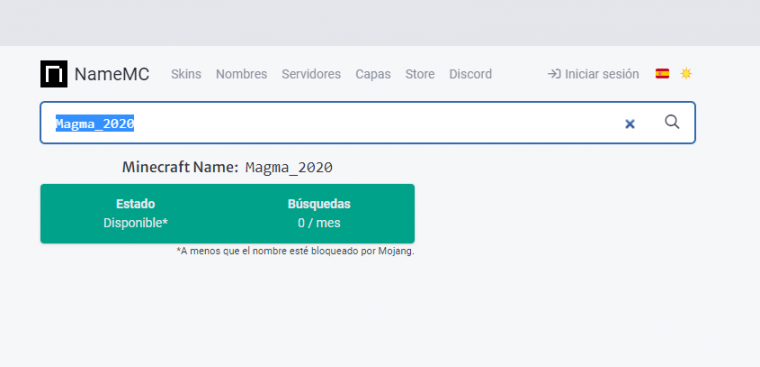Open the Nombres menu item
760x367 pixels.
tap(241, 74)
